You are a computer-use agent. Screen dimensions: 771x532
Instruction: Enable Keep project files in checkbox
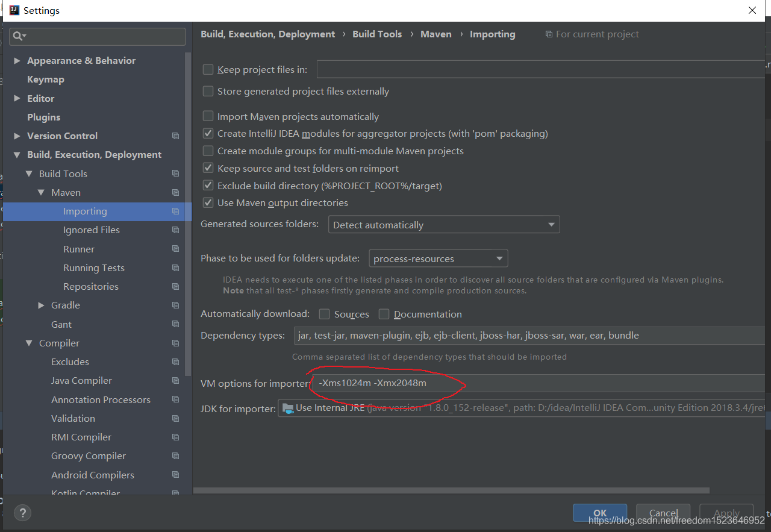pyautogui.click(x=208, y=69)
